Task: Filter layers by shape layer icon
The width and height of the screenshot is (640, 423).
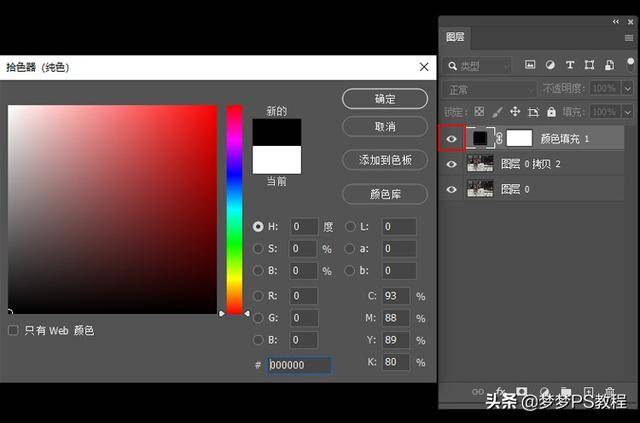Action: click(589, 65)
